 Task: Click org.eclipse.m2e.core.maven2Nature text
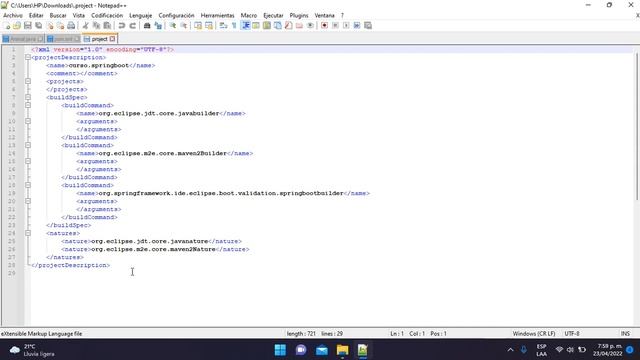[153, 249]
